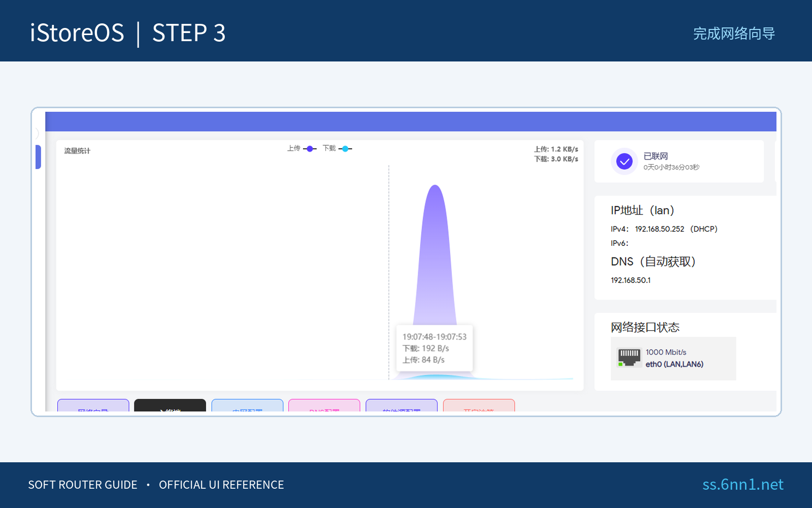Open the pink DNS配置 button

point(324,405)
